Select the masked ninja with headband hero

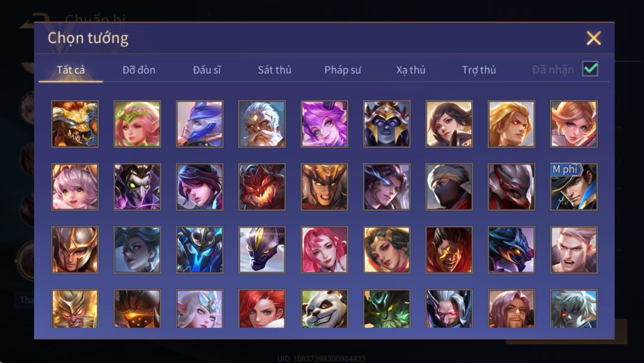[x=449, y=186]
